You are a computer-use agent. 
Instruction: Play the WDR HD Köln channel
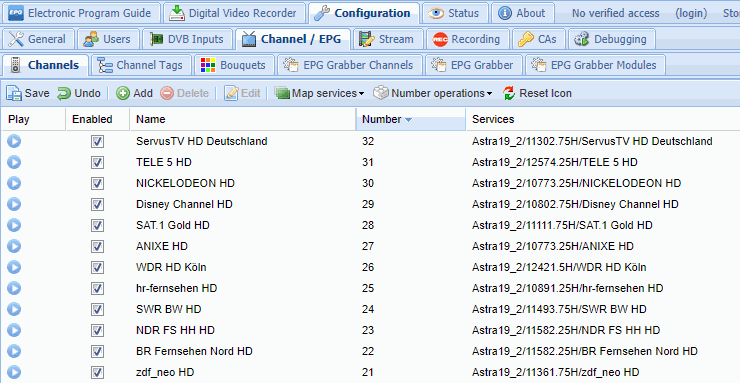[x=14, y=267]
